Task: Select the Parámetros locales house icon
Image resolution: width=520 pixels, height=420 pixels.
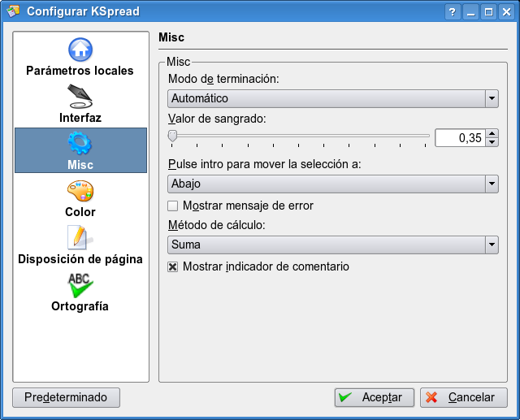Action: 80,50
